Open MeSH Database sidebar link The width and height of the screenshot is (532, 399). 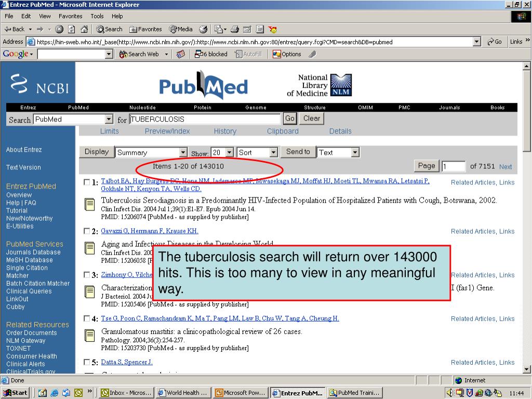click(30, 260)
